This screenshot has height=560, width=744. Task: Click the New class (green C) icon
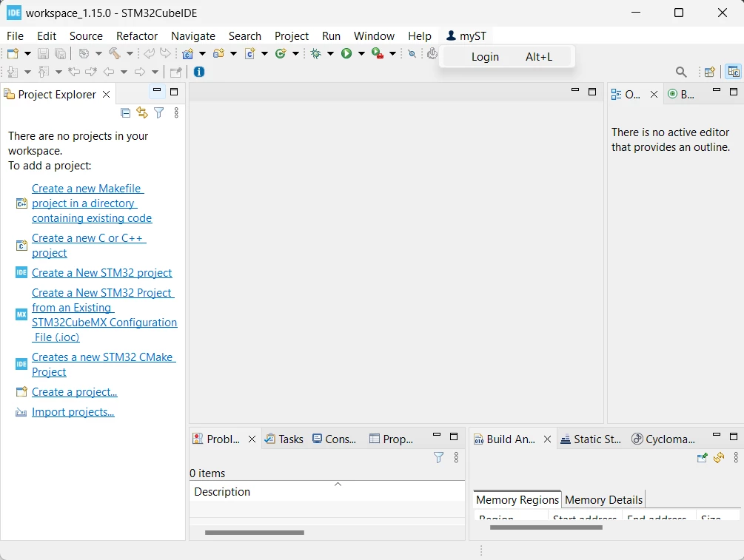click(x=281, y=53)
